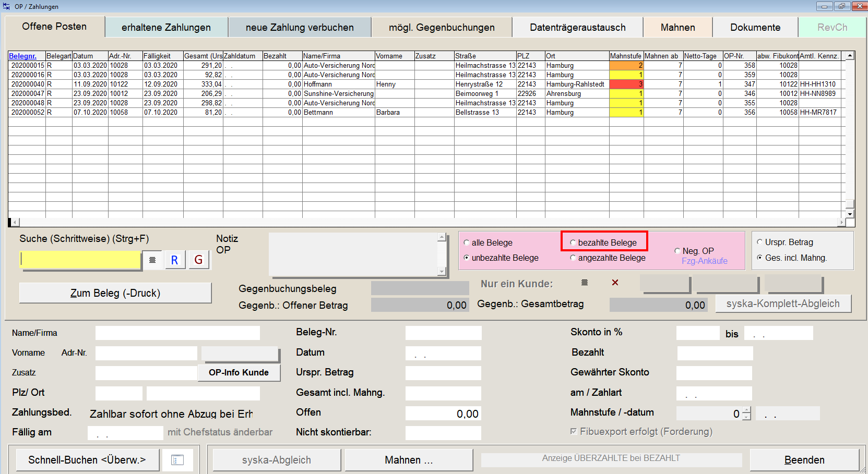The image size is (868, 474).
Task: Click the Fällig am date field
Action: pos(125,433)
